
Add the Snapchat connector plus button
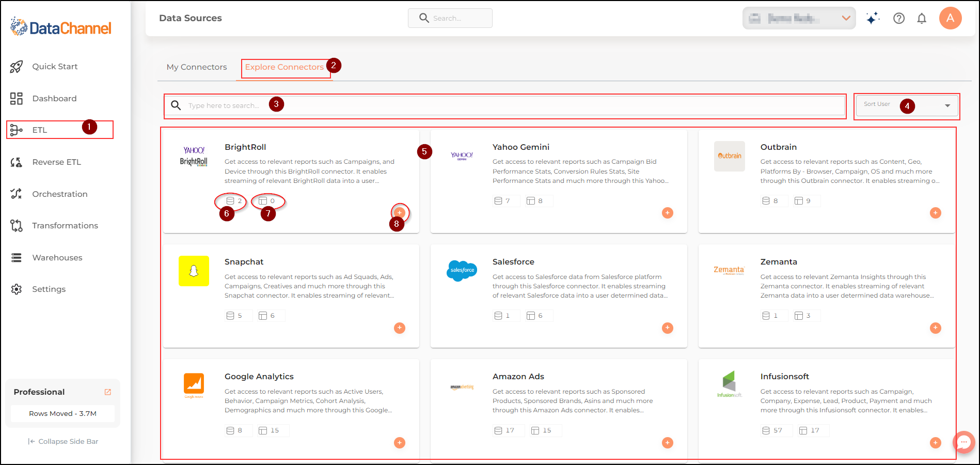(400, 328)
